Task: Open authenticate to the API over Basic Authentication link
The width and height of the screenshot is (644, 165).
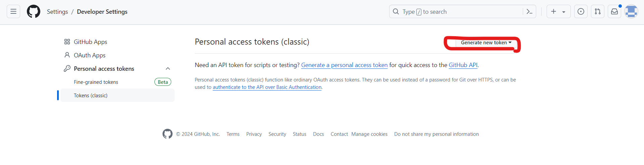Action: click(x=267, y=87)
